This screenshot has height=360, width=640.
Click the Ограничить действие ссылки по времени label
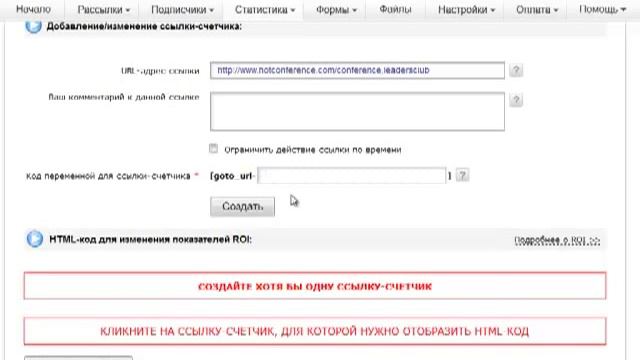pyautogui.click(x=313, y=150)
